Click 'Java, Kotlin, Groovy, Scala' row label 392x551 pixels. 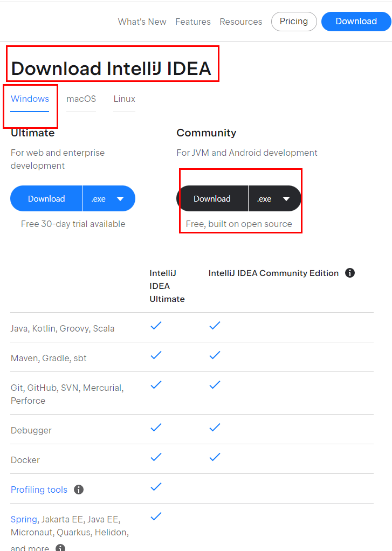coord(63,328)
